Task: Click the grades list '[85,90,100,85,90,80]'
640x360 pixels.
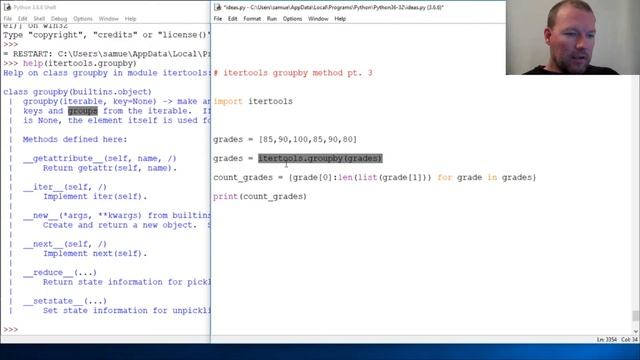Action: (308, 139)
